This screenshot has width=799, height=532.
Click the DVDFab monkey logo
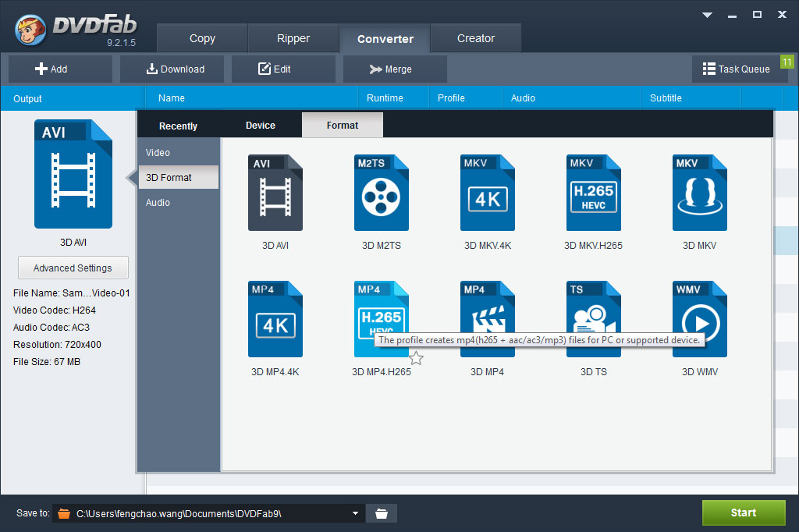30,30
